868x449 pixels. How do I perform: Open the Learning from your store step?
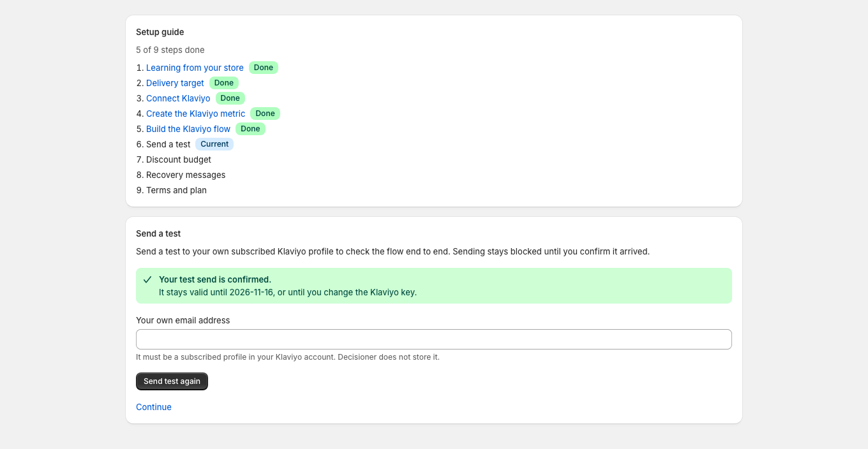[195, 68]
